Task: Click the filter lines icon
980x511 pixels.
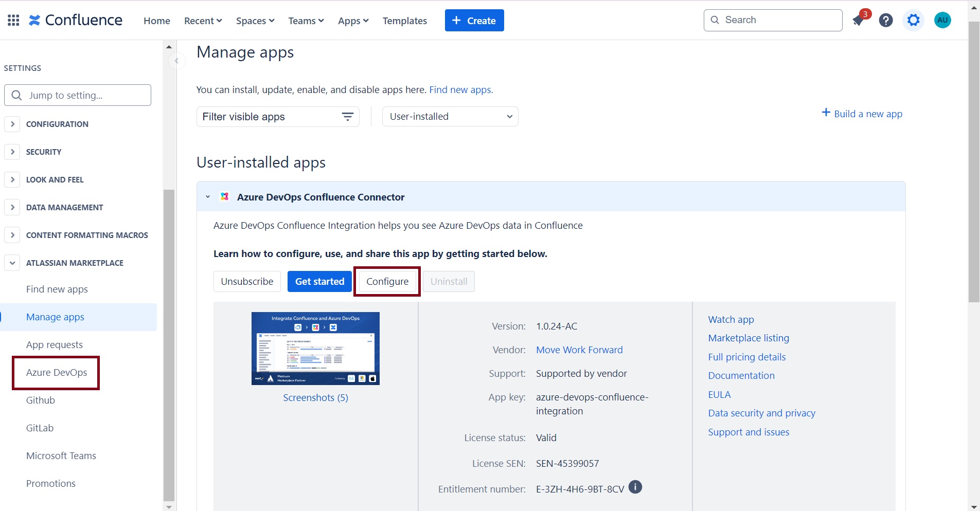Action: [x=348, y=117]
